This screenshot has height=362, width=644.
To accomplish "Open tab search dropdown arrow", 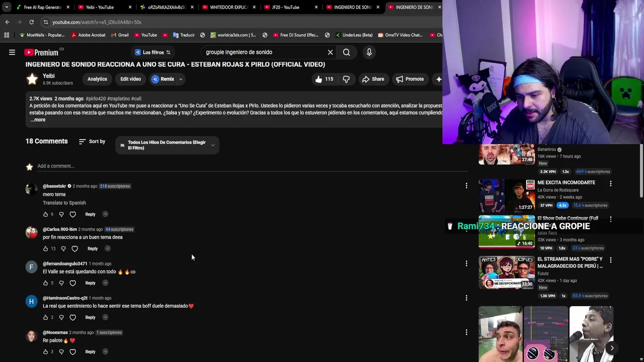I will (x=6, y=7).
